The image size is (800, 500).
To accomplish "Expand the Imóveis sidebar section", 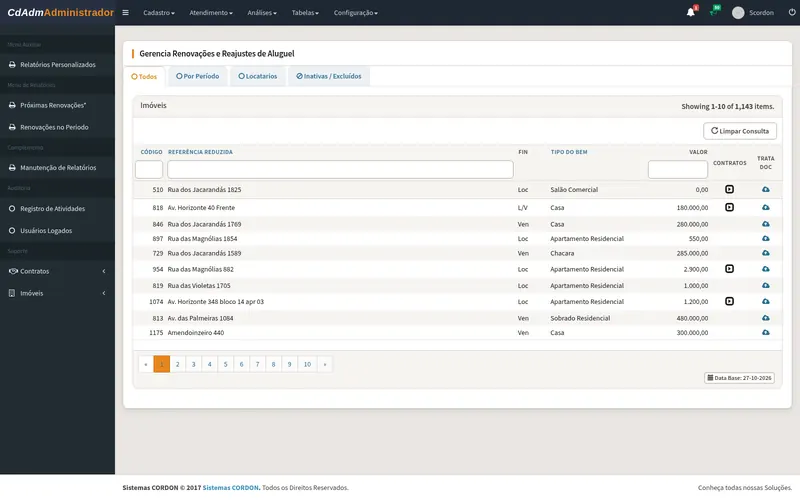I will [57, 293].
